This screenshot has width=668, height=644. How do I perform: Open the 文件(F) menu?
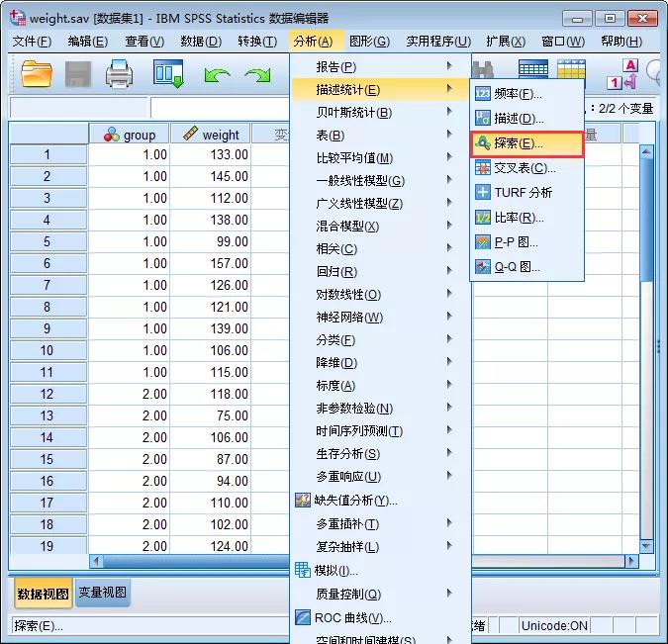tap(32, 42)
